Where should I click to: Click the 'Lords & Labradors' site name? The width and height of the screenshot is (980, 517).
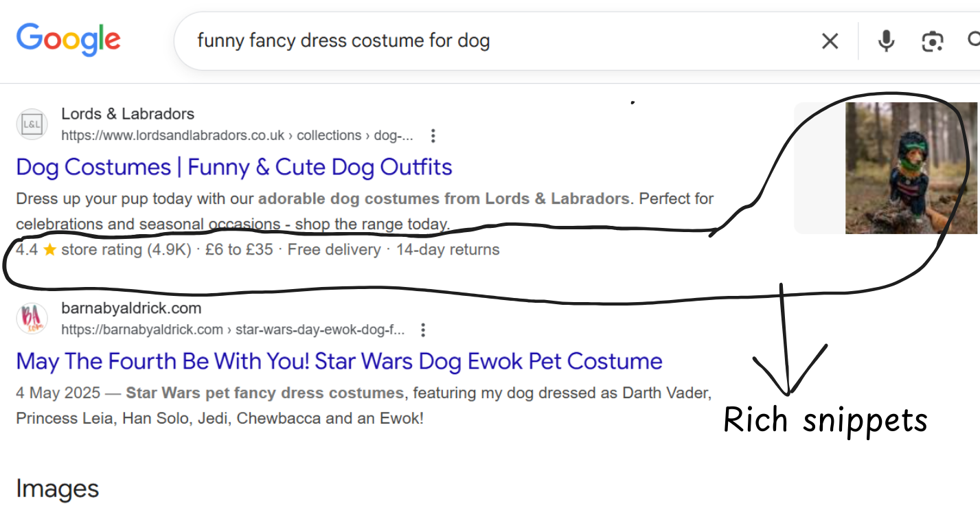[x=128, y=114]
